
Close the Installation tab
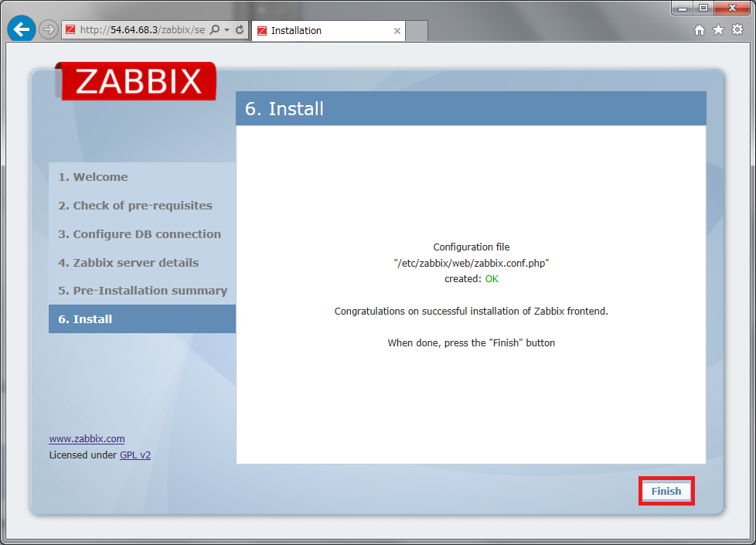397,31
